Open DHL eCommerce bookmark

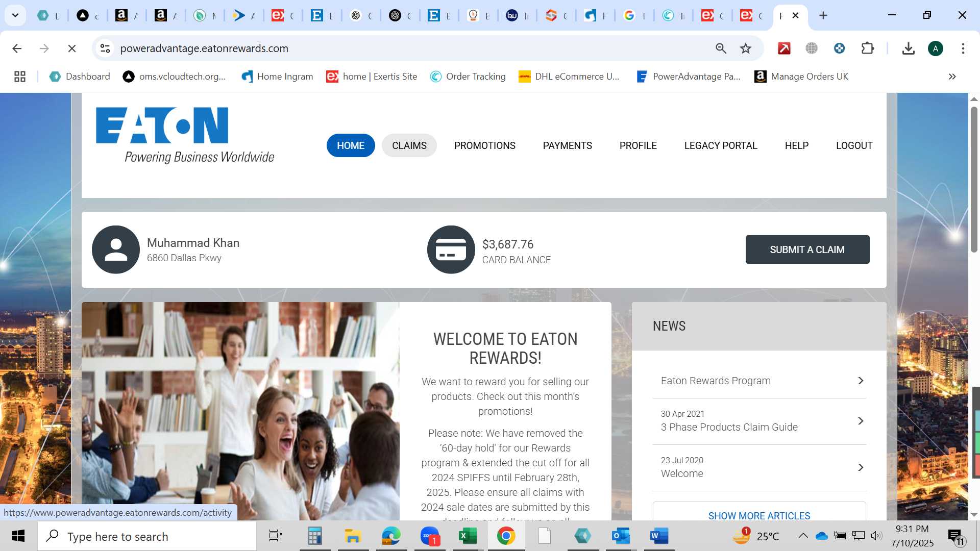(x=569, y=77)
